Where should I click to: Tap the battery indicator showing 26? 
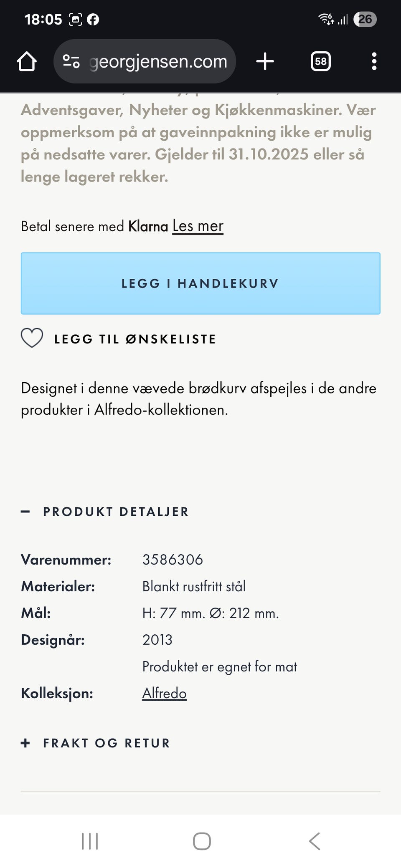[365, 19]
